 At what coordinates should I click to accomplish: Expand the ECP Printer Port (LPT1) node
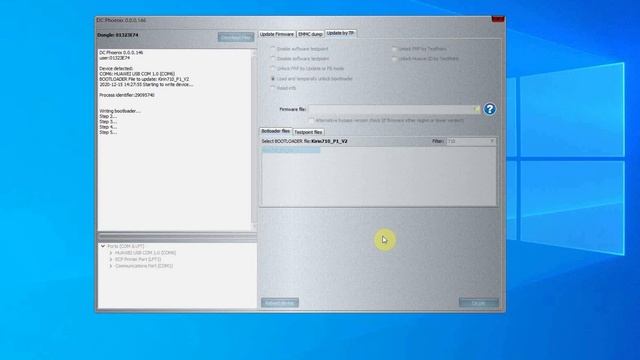[111, 259]
